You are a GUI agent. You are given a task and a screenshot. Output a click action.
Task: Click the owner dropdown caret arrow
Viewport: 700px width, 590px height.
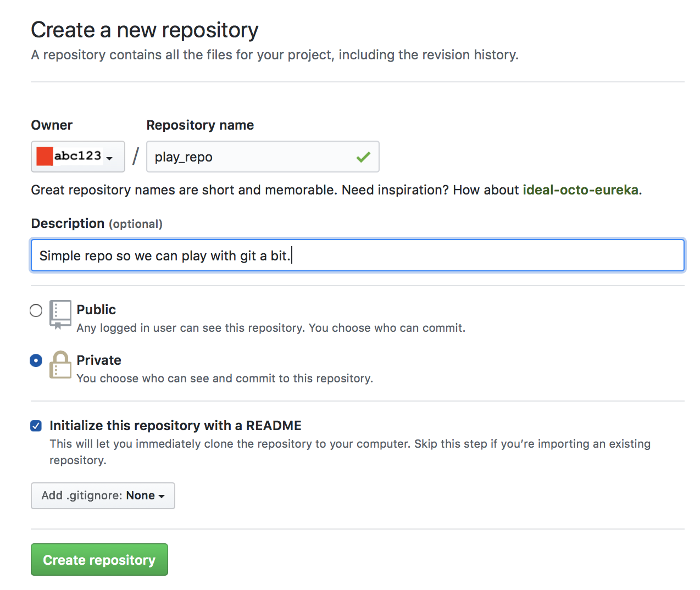[110, 158]
